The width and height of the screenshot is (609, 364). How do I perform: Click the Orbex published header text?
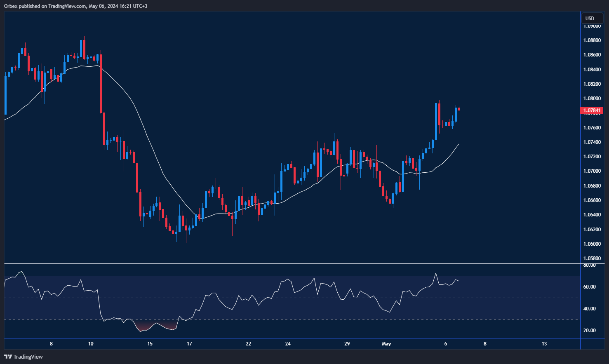click(x=75, y=6)
